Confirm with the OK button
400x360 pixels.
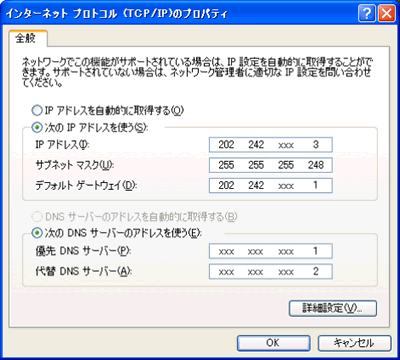pyautogui.click(x=273, y=343)
